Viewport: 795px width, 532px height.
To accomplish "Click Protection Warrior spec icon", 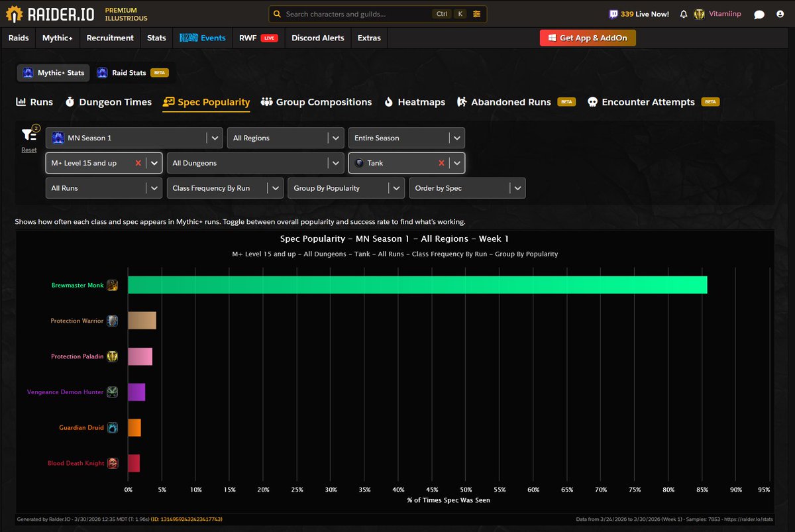I will tap(113, 321).
